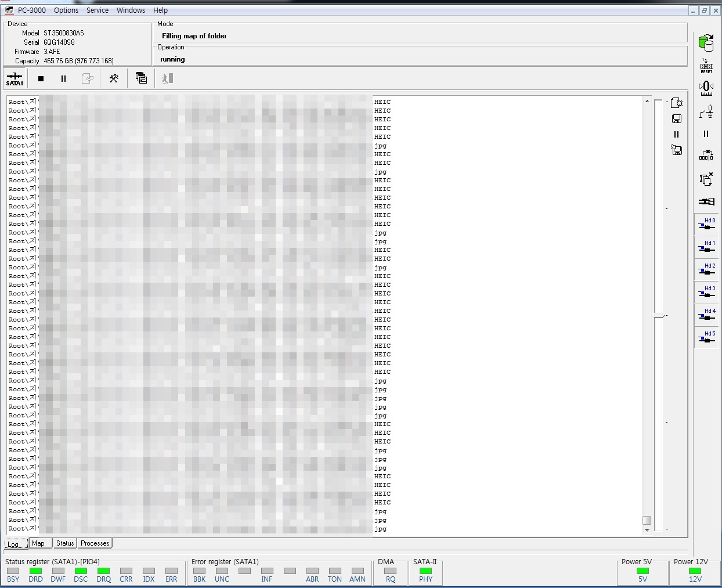Click the green database copy icon
Viewport: 722px width, 588px height.
point(706,42)
